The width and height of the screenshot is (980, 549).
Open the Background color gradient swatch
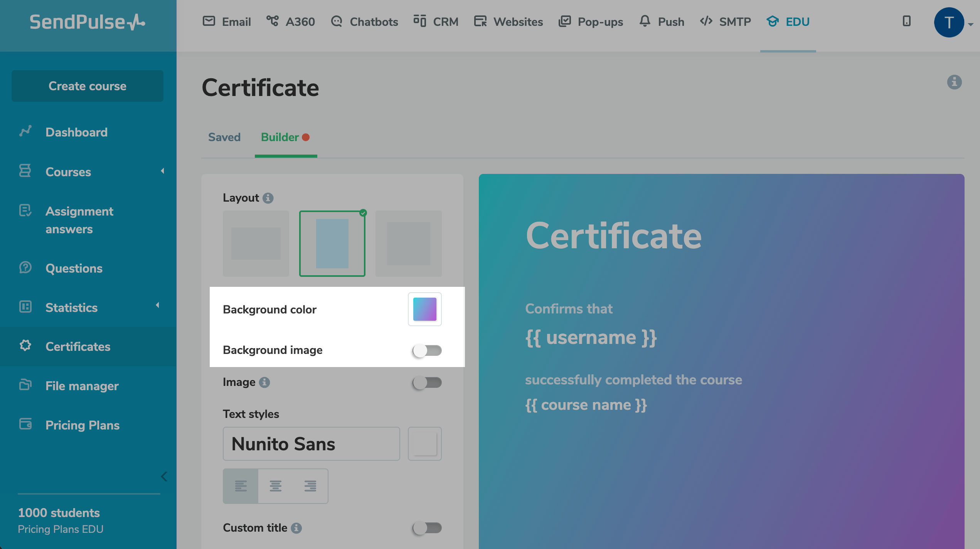click(x=424, y=309)
